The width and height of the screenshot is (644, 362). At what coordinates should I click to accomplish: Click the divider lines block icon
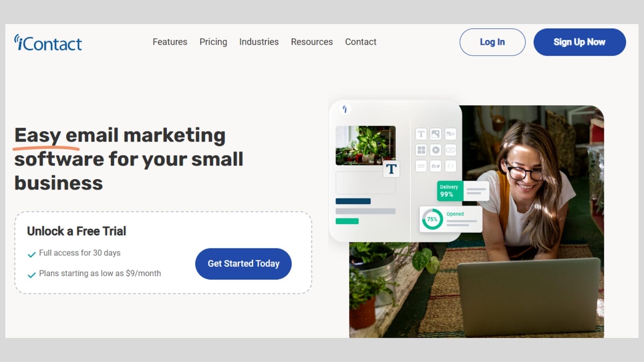point(421,166)
